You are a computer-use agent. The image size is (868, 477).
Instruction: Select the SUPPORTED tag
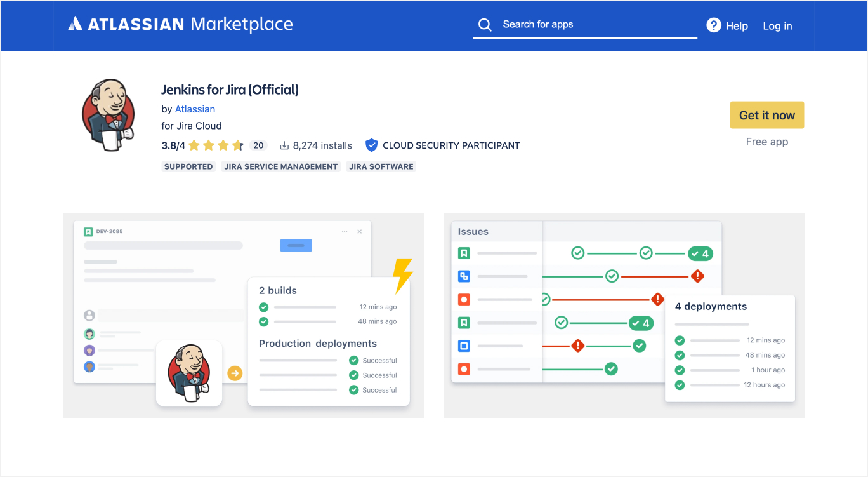188,166
